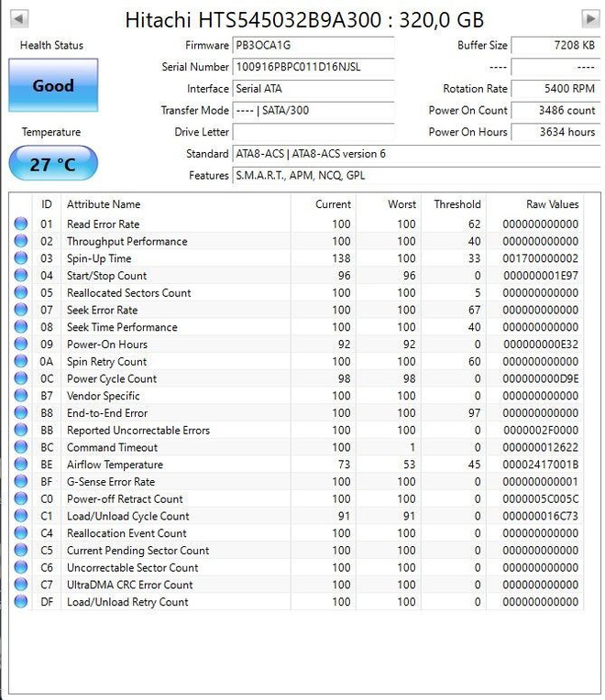Click status orb for End-to-End Error

20,413
